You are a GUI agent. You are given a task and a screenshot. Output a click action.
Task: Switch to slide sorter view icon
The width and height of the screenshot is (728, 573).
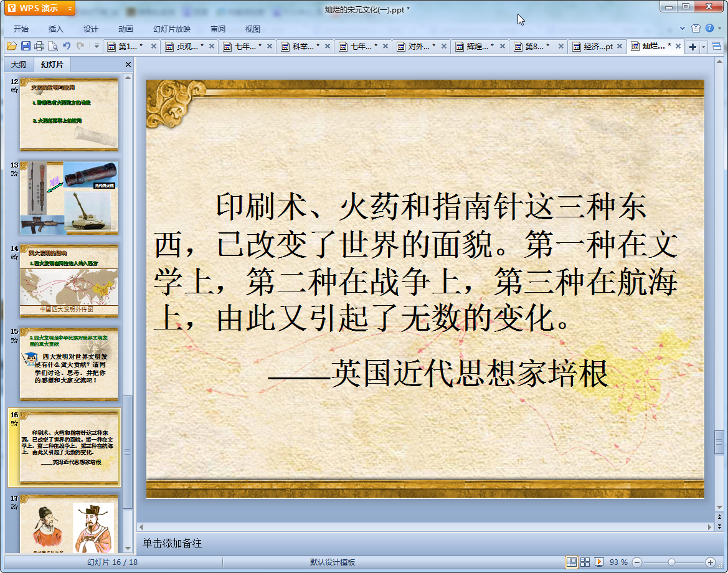click(585, 562)
